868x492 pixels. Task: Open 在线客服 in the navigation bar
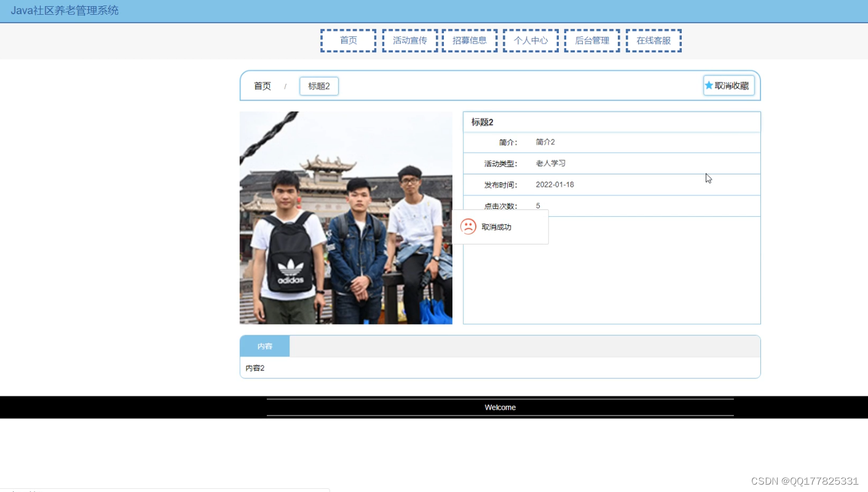point(653,41)
